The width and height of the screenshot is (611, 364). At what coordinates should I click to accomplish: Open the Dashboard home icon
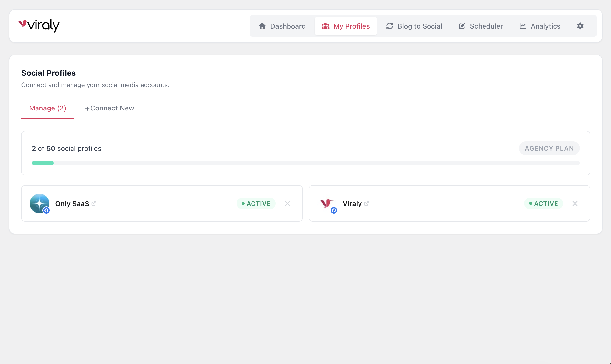[262, 26]
